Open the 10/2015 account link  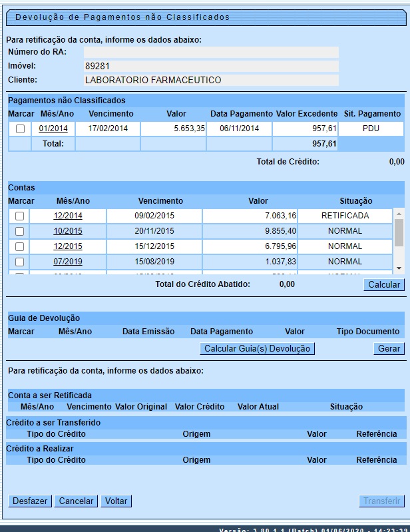pyautogui.click(x=68, y=231)
